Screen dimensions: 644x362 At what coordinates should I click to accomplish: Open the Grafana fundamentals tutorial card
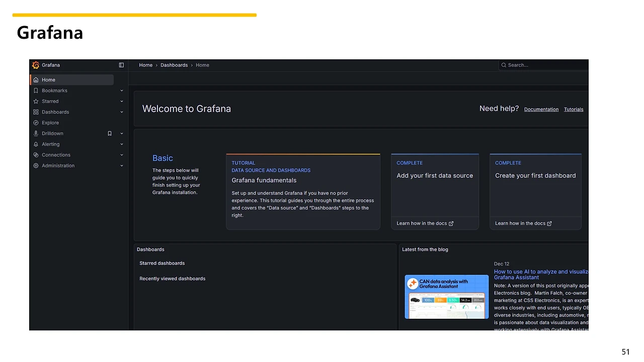point(303,192)
